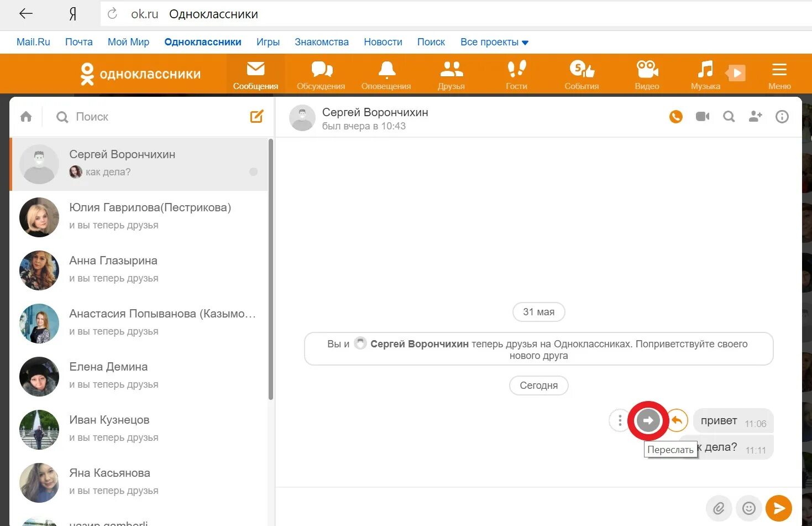Screen dimensions: 812x526
Task: Open the Сообщения tab
Action: coord(255,75)
